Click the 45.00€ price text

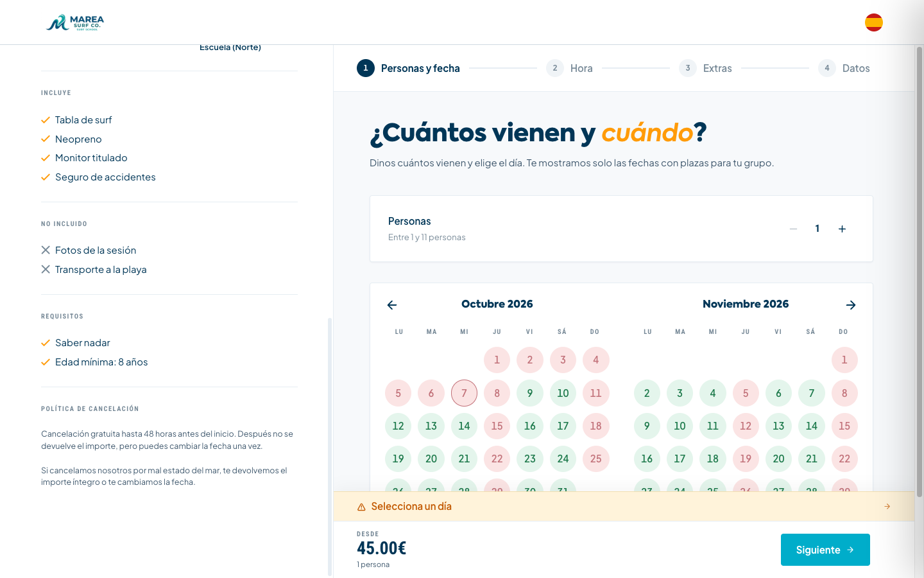pos(382,548)
